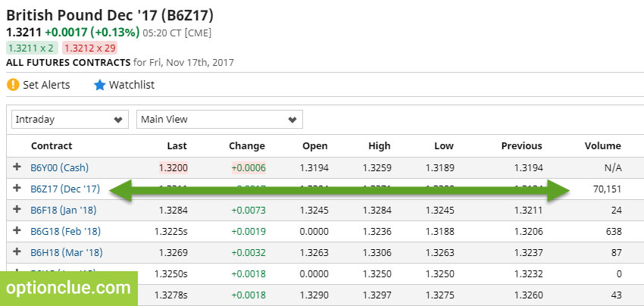Open the B6Y00 (Cash) contract link
The height and width of the screenshot is (306, 644).
pyautogui.click(x=60, y=167)
